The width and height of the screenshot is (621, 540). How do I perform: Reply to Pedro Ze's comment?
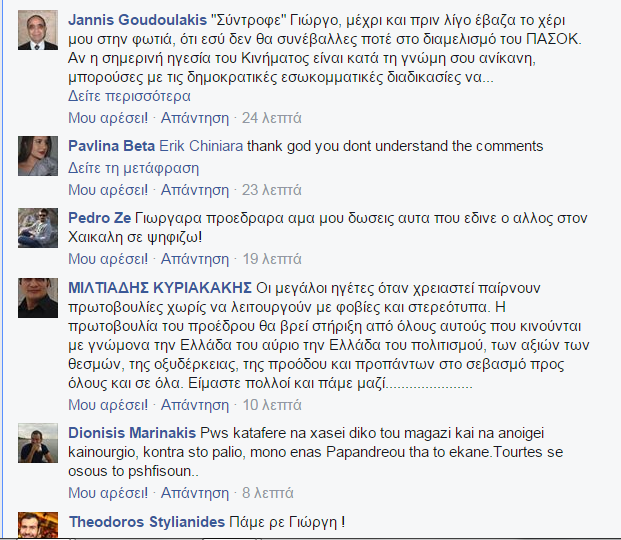[x=195, y=259]
